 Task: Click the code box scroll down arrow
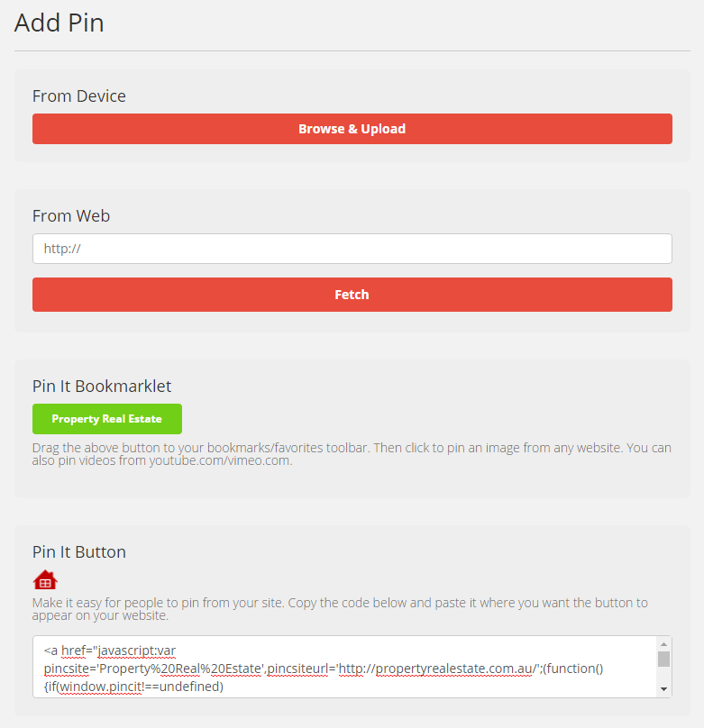tap(664, 689)
